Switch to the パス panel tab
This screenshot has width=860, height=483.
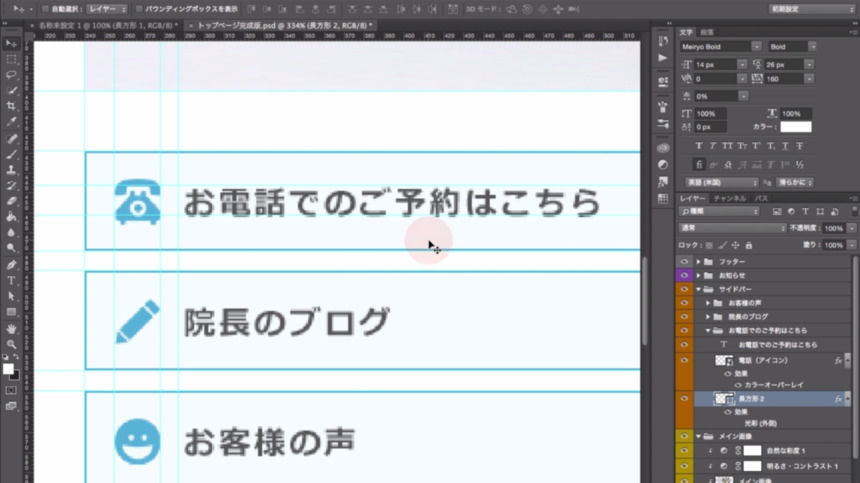tap(761, 198)
